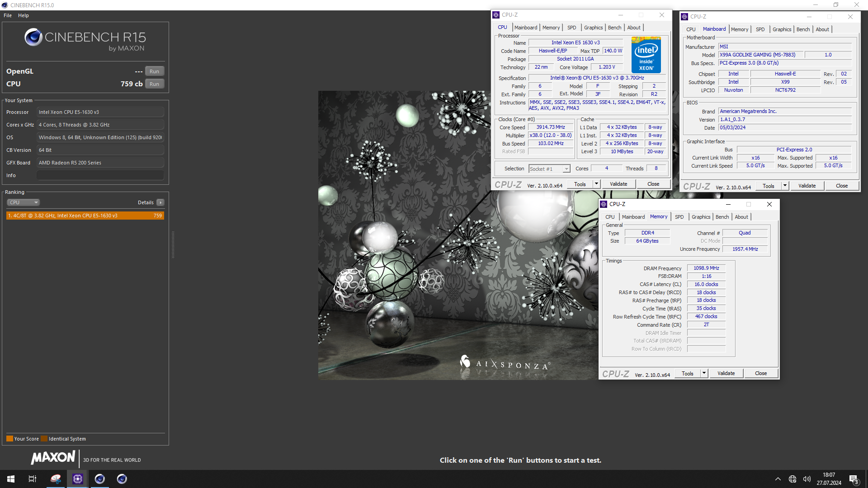
Task: Open SPD tab in Memory window
Action: [679, 217]
